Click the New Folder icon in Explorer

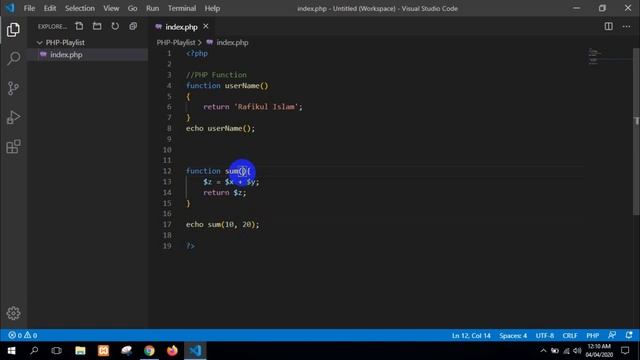pyautogui.click(x=97, y=26)
